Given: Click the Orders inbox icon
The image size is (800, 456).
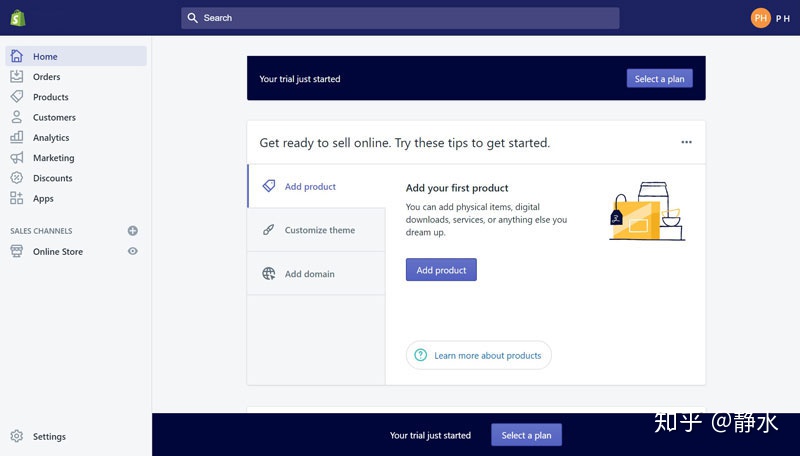Looking at the screenshot, I should tap(17, 77).
